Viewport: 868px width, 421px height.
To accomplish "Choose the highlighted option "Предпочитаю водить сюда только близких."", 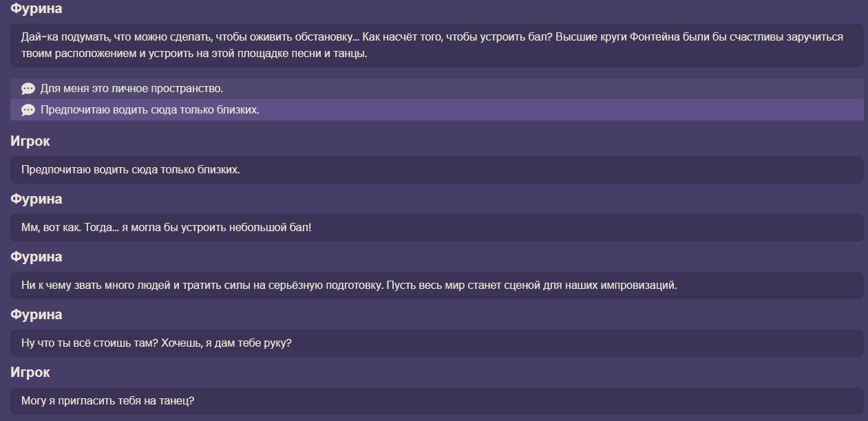I will (x=149, y=110).
